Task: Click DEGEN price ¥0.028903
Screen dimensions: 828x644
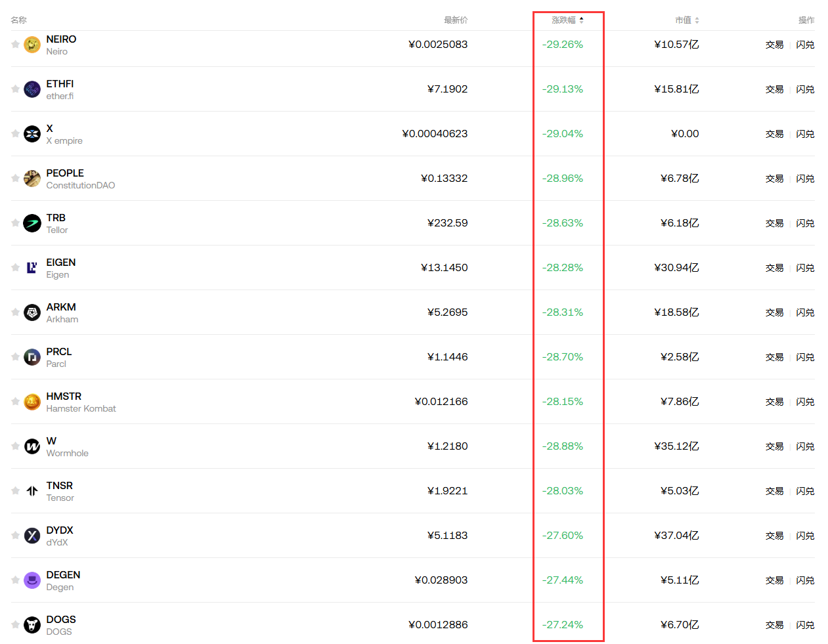Action: click(441, 580)
